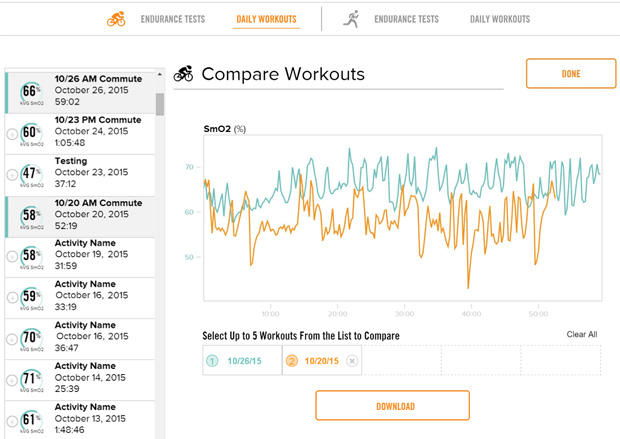Image resolution: width=620 pixels, height=439 pixels.
Task: Click the 66% SmO2 gauge icon
Action: 30,92
